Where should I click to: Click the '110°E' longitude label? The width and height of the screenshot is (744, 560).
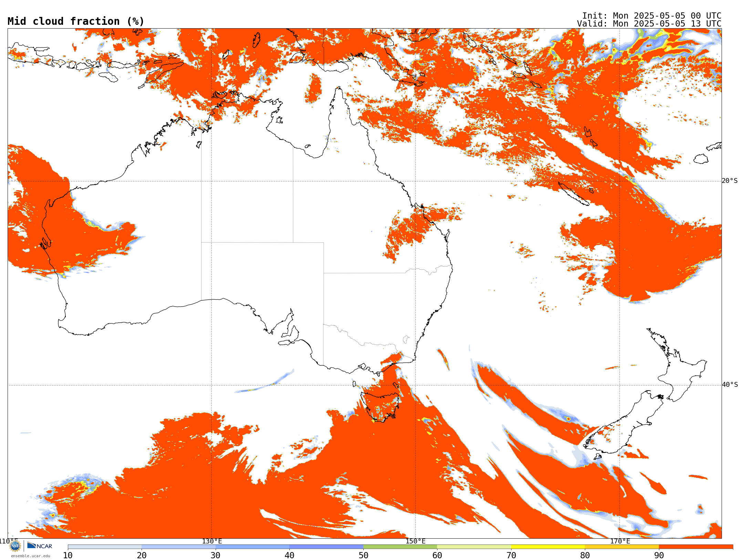point(9,541)
